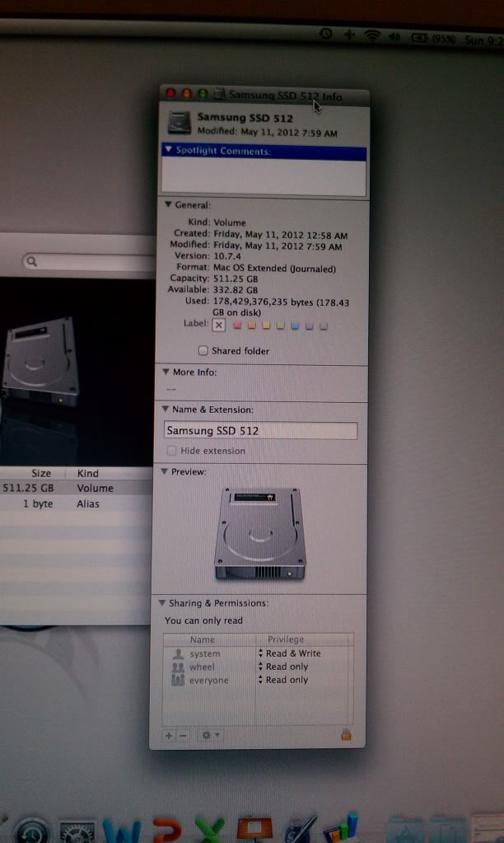This screenshot has height=843, width=504.
Task: Collapse the Sharing & Permissions section
Action: (161, 603)
